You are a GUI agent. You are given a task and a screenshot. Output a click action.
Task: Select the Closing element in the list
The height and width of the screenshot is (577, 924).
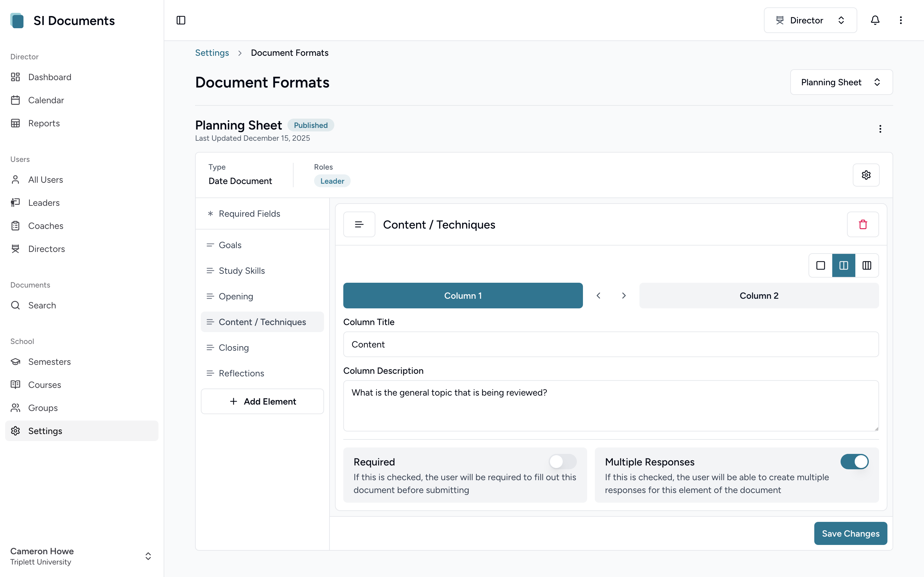coord(233,347)
